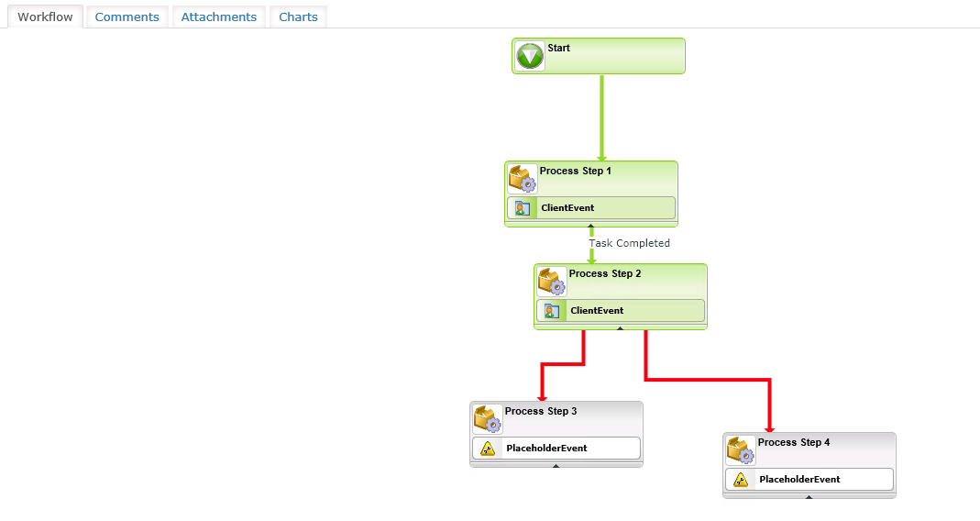This screenshot has width=980, height=521.
Task: Select the Start node title
Action: [x=558, y=48]
